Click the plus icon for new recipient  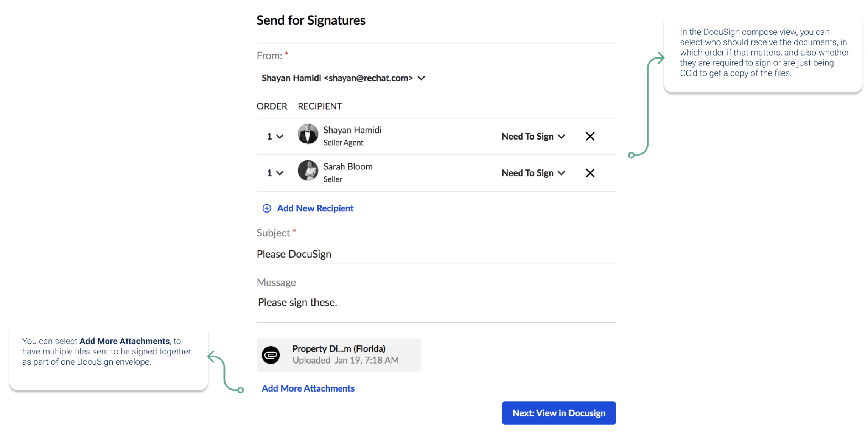267,208
